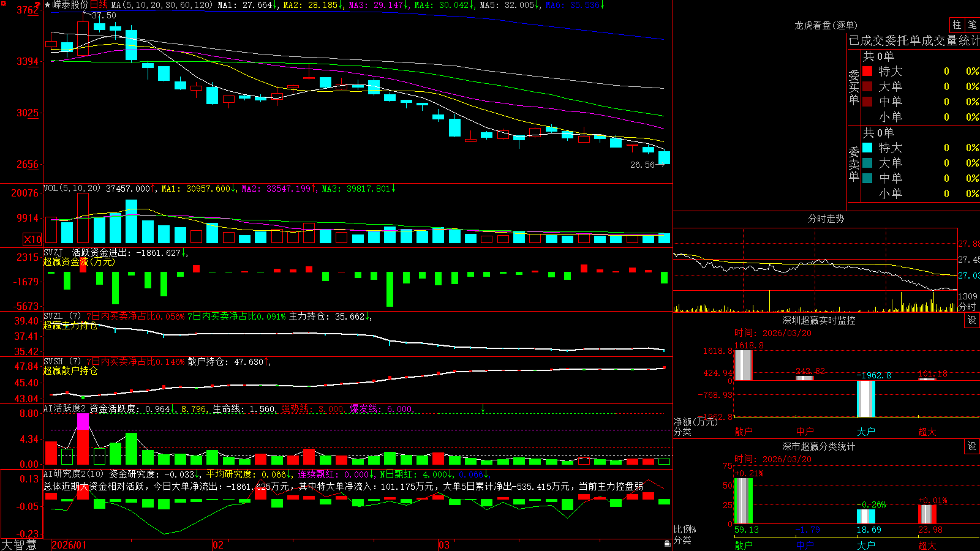980x551 pixels.
Task: Click the 深市超赢分类统计 panel title
Action: 818,446
